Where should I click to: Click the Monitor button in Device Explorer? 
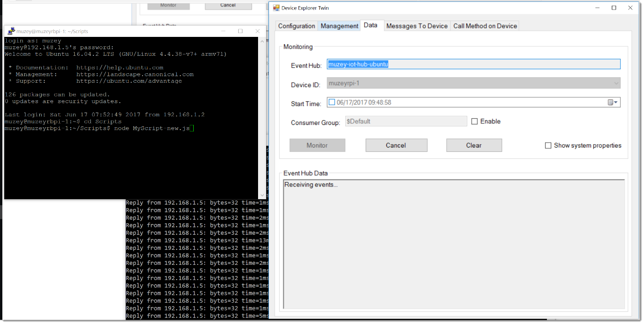pos(317,145)
